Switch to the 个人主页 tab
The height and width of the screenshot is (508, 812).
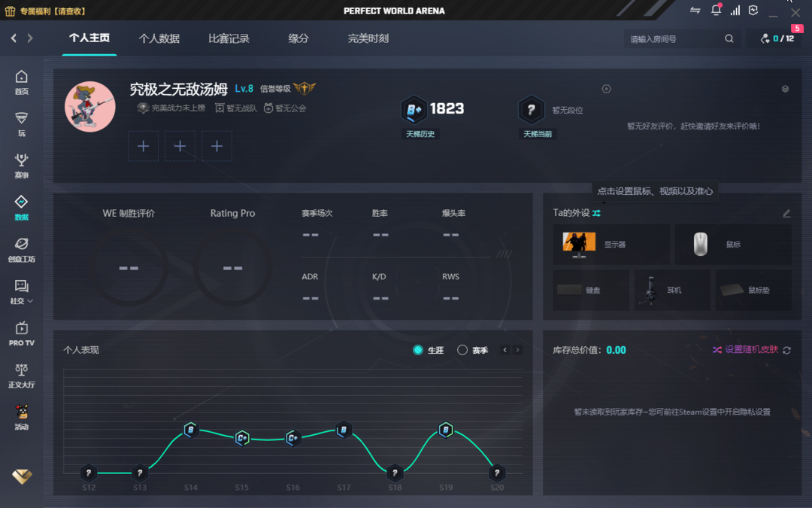(89, 38)
